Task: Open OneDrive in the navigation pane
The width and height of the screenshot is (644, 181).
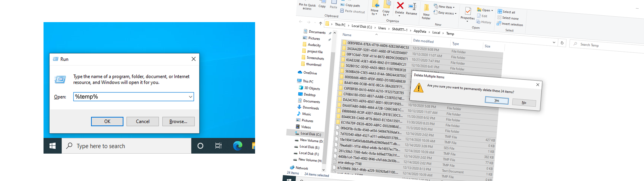Action: (307, 73)
